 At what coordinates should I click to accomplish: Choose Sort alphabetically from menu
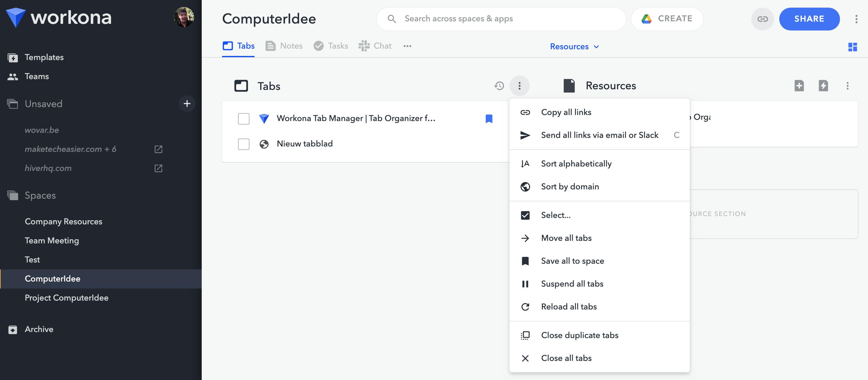[576, 164]
